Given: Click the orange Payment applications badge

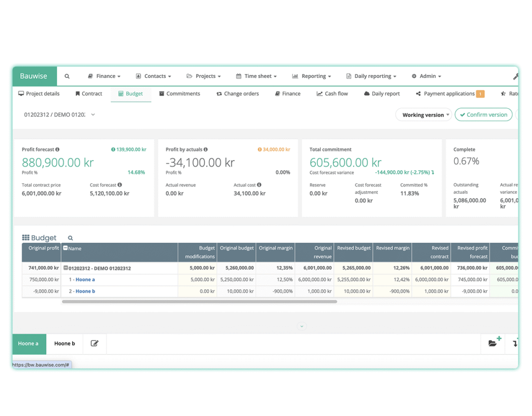Looking at the screenshot, I should 480,94.
